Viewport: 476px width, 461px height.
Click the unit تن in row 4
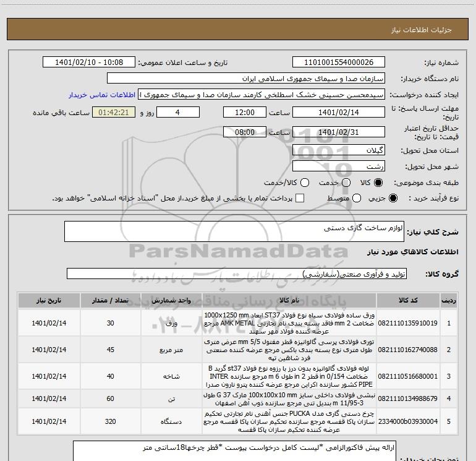(x=171, y=399)
